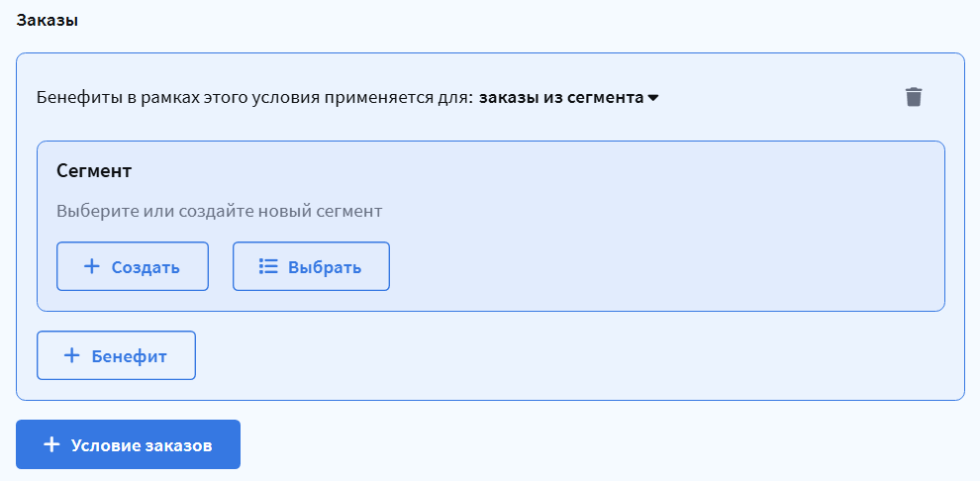This screenshot has width=980, height=481.
Task: Click the Заказы section heading
Action: pos(48,21)
